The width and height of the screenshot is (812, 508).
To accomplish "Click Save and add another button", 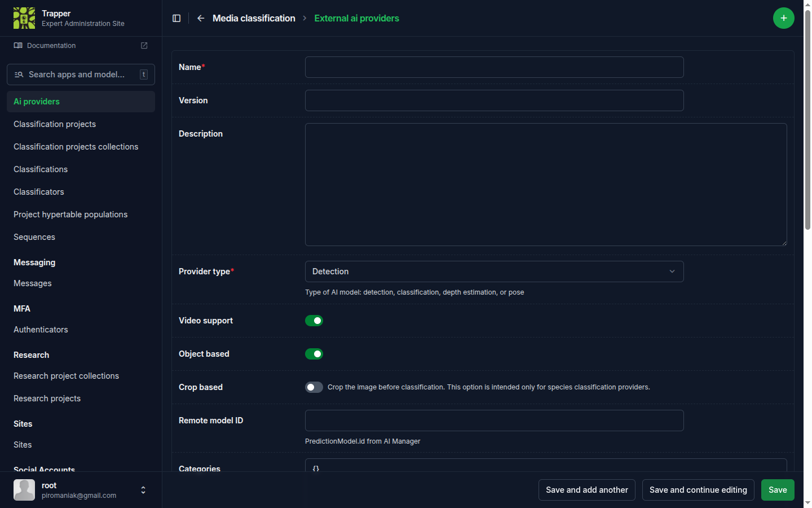I will (586, 490).
